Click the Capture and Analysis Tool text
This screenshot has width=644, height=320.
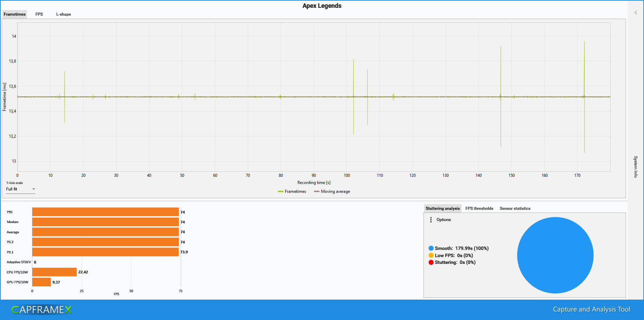coord(591,309)
